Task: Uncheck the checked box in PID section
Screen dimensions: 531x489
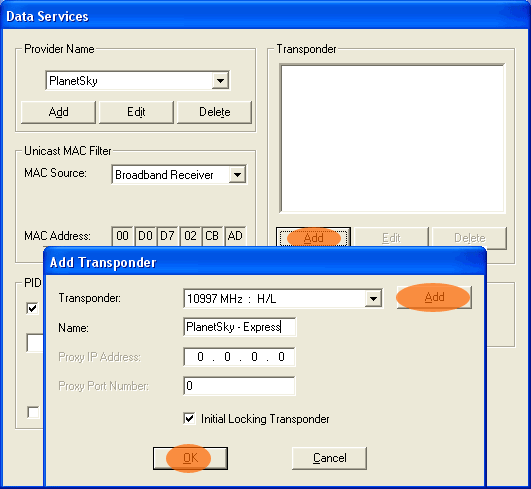Action: click(33, 308)
